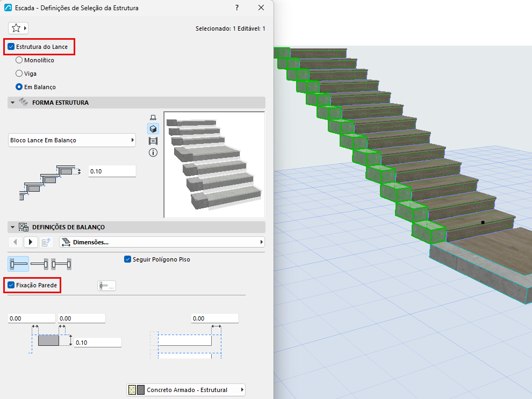Viewport: 532px width, 399px height.
Task: Select Viga radio option
Action: pos(19,73)
